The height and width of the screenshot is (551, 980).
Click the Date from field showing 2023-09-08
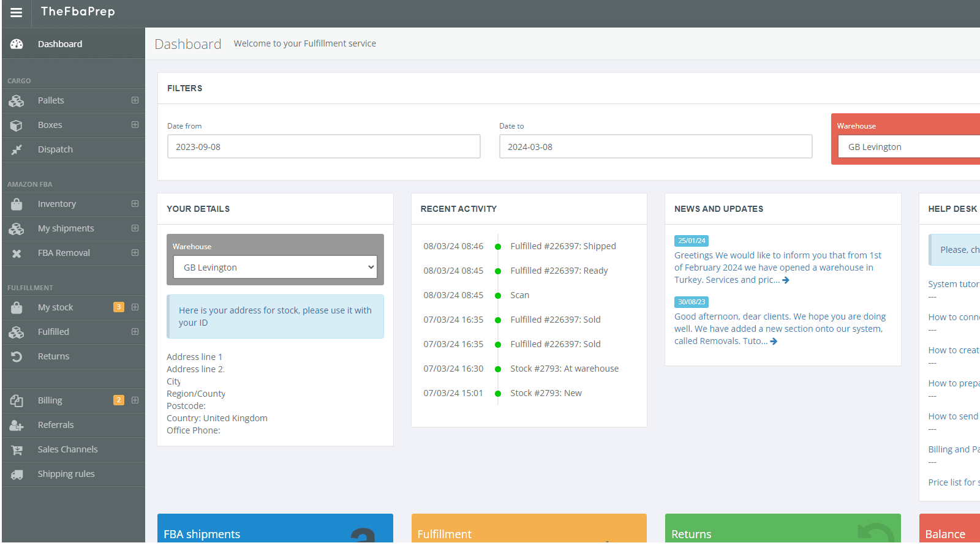[x=323, y=146]
